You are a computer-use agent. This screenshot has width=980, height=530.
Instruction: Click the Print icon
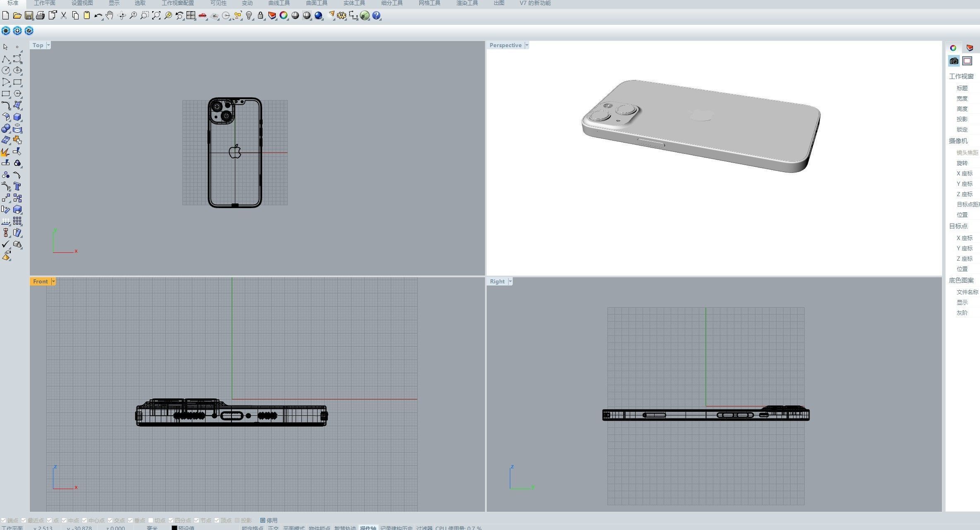[40, 16]
